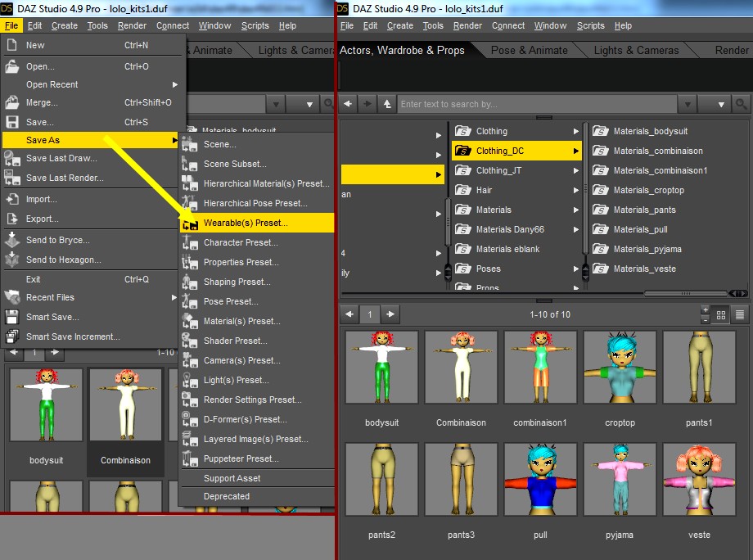Viewport: 753px width, 560px height.
Task: Click the Character Preset icon
Action: coord(190,242)
